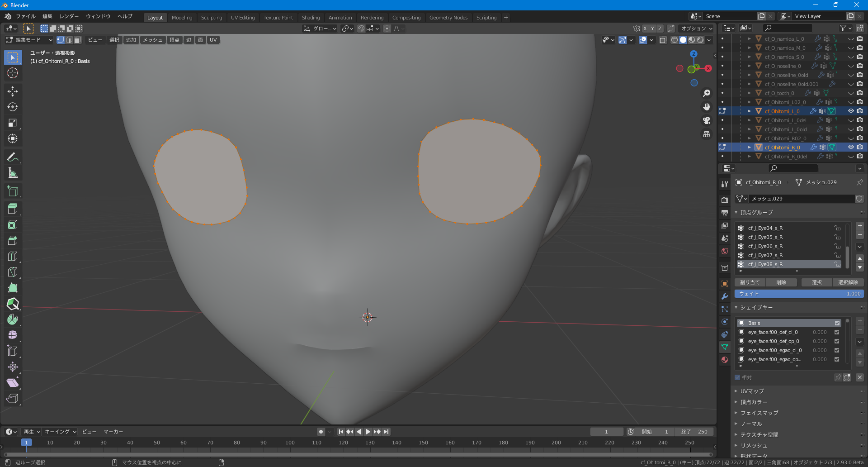
Task: Toggle the eye_face.f00_def_op_0 shape key checkbox
Action: 837,341
